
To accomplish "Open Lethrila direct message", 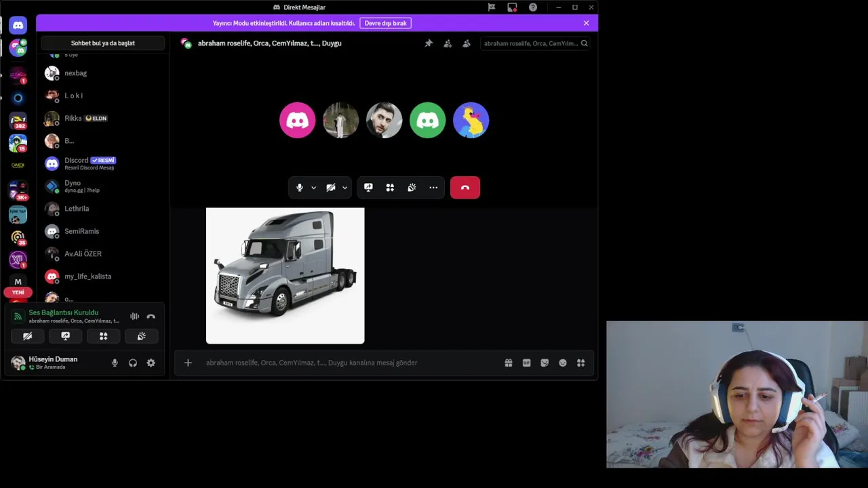I will pos(103,209).
